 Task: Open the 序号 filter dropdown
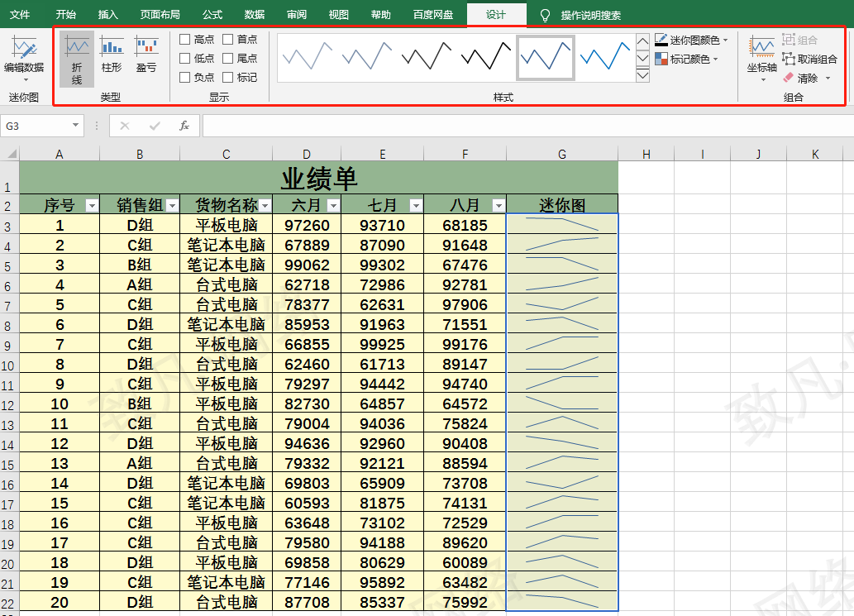(92, 205)
